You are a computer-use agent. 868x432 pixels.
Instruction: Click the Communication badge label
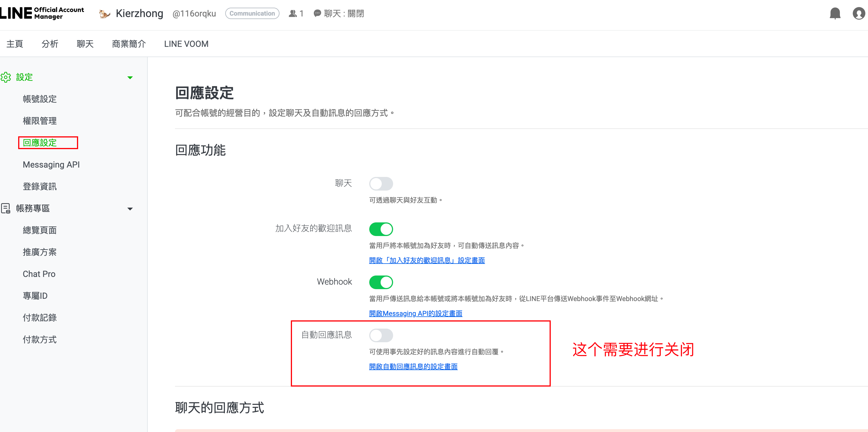[x=252, y=13]
